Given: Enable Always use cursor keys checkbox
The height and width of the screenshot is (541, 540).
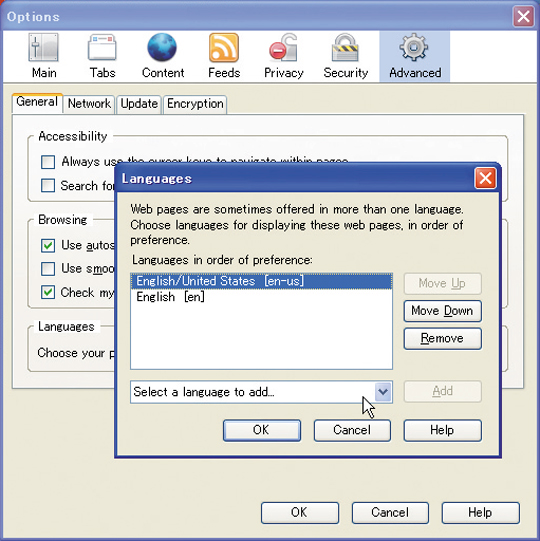Looking at the screenshot, I should (48, 162).
